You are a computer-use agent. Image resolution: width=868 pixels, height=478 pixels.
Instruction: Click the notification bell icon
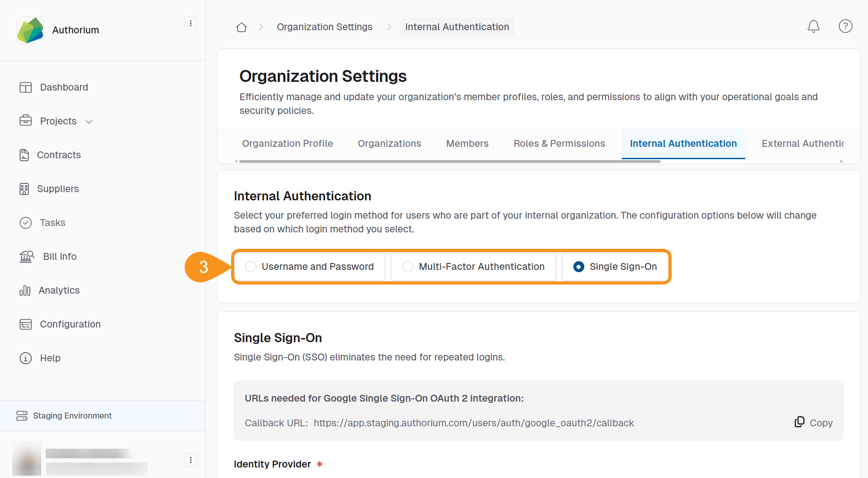[814, 26]
